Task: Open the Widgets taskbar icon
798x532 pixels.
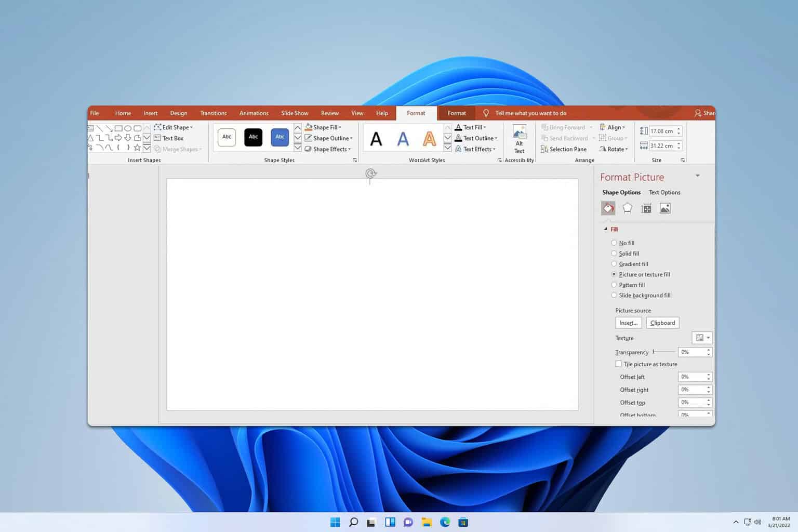Action: click(390, 522)
